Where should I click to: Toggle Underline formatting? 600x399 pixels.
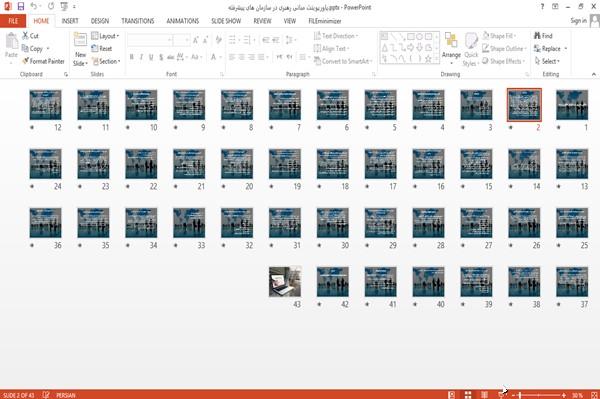[151, 57]
